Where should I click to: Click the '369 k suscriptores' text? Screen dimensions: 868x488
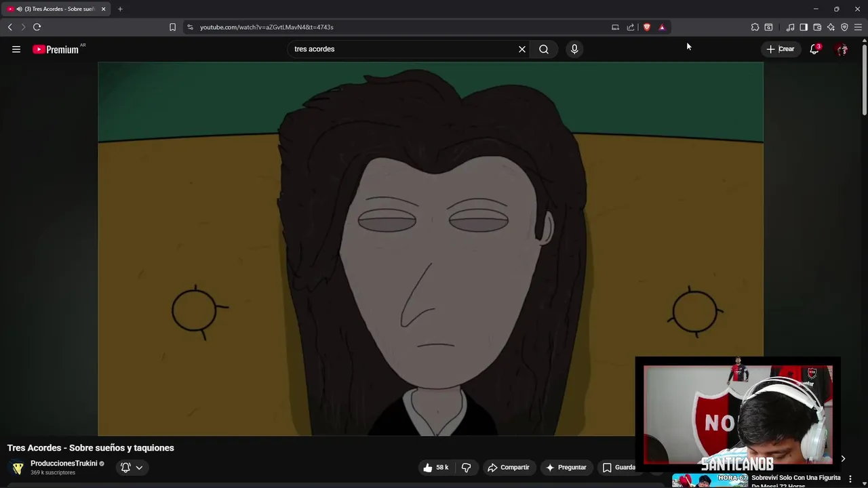point(53,472)
